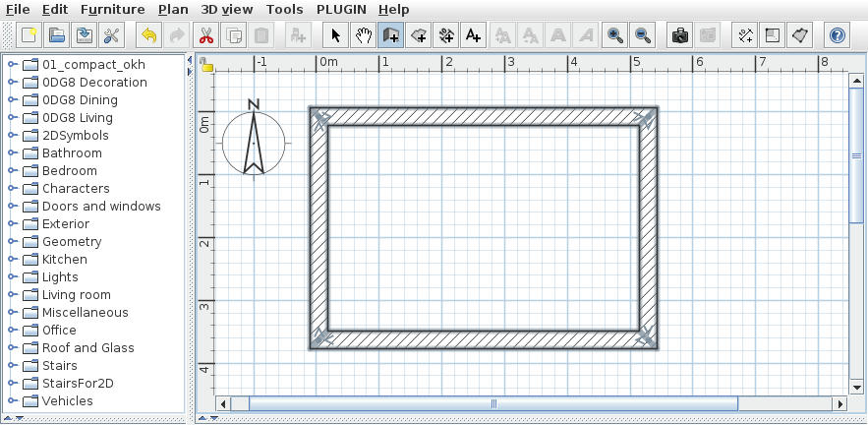
Task: Select the Office category
Action: coord(59,331)
